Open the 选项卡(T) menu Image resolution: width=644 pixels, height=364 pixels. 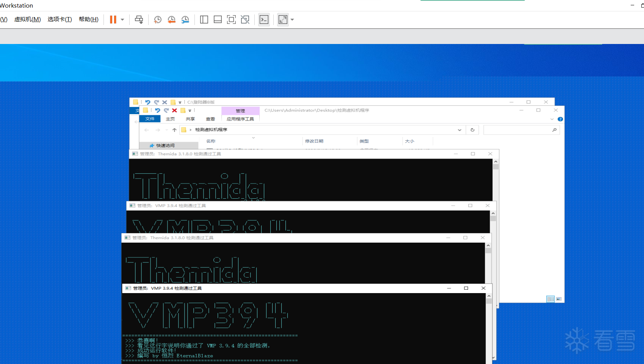click(x=60, y=19)
